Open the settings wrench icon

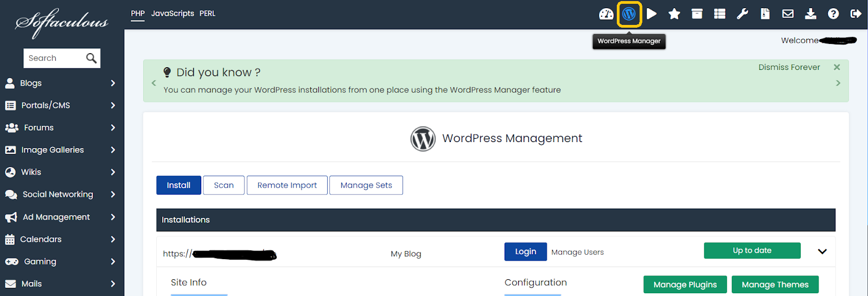(743, 14)
